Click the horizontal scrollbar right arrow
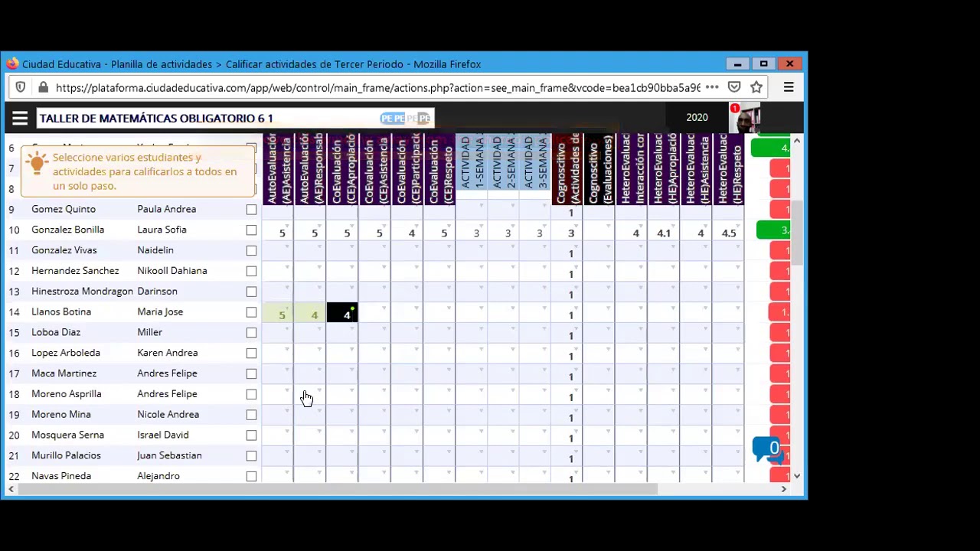Viewport: 980px width, 551px height. [783, 489]
